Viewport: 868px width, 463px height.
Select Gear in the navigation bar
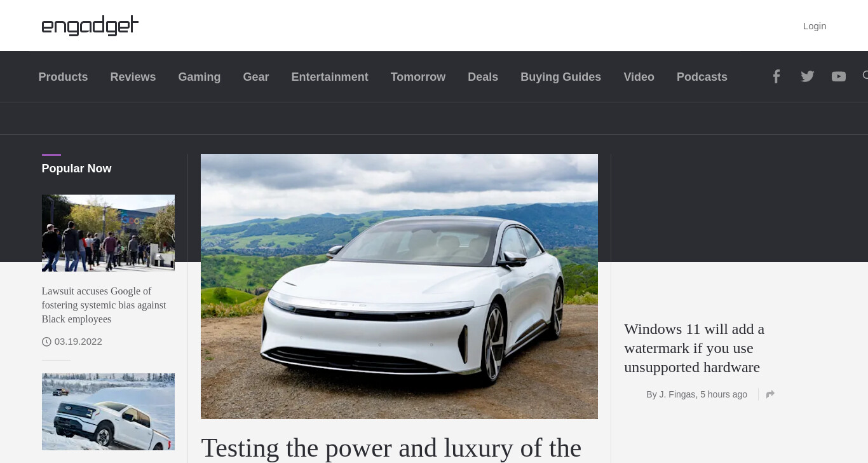coord(256,77)
